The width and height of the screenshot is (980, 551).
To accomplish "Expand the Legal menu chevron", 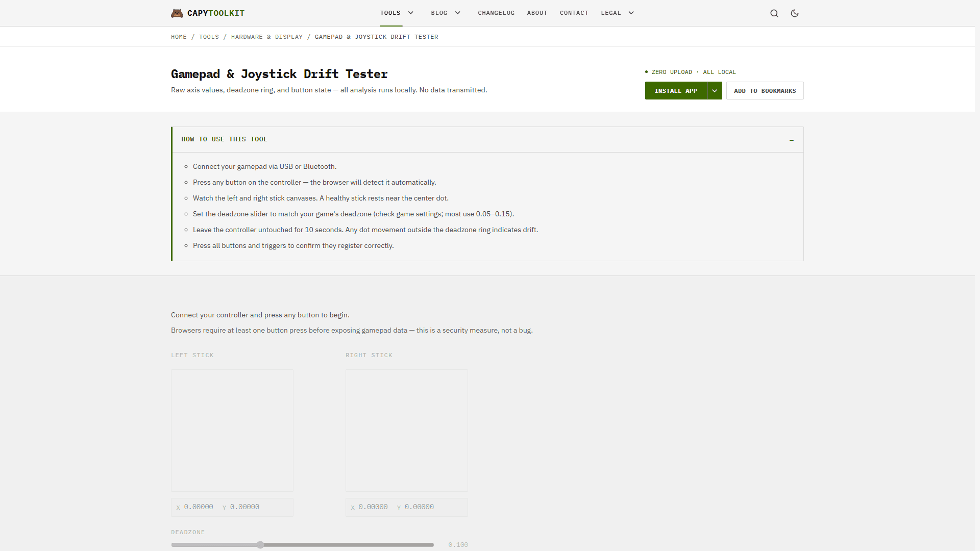I will [631, 13].
